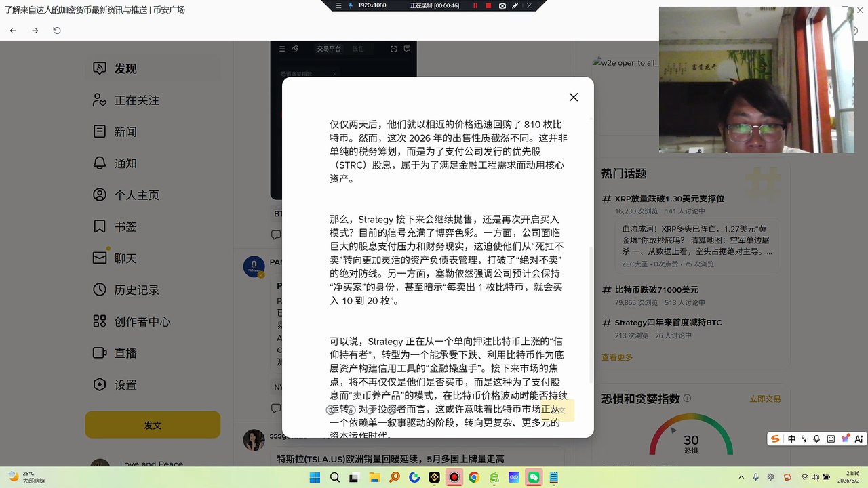Open Windows taskbar search
This screenshot has width=868, height=488.
tap(334, 477)
